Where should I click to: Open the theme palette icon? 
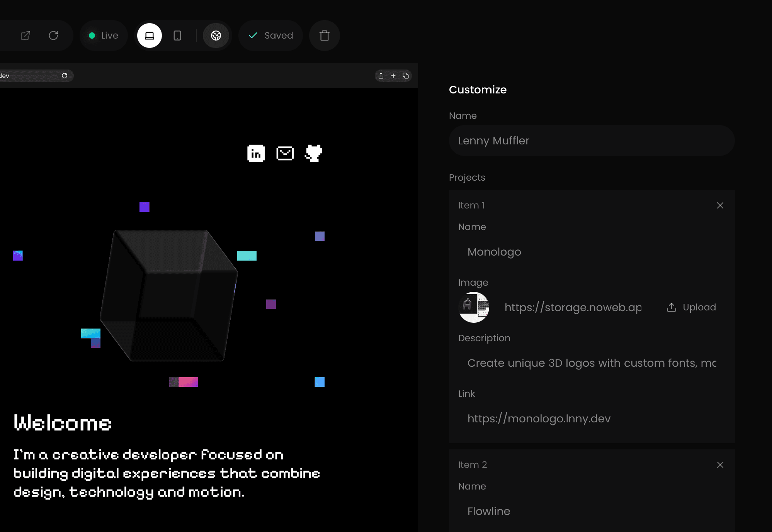pos(216,36)
